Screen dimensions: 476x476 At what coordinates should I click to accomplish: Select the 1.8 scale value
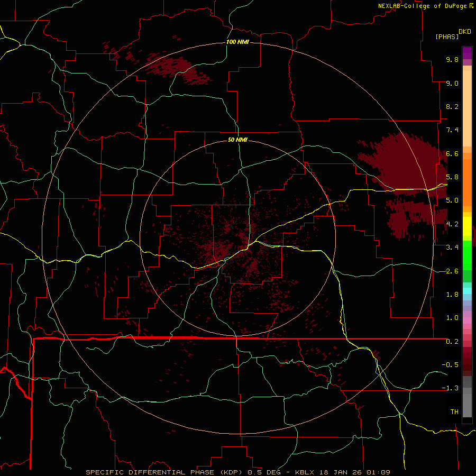pos(452,295)
